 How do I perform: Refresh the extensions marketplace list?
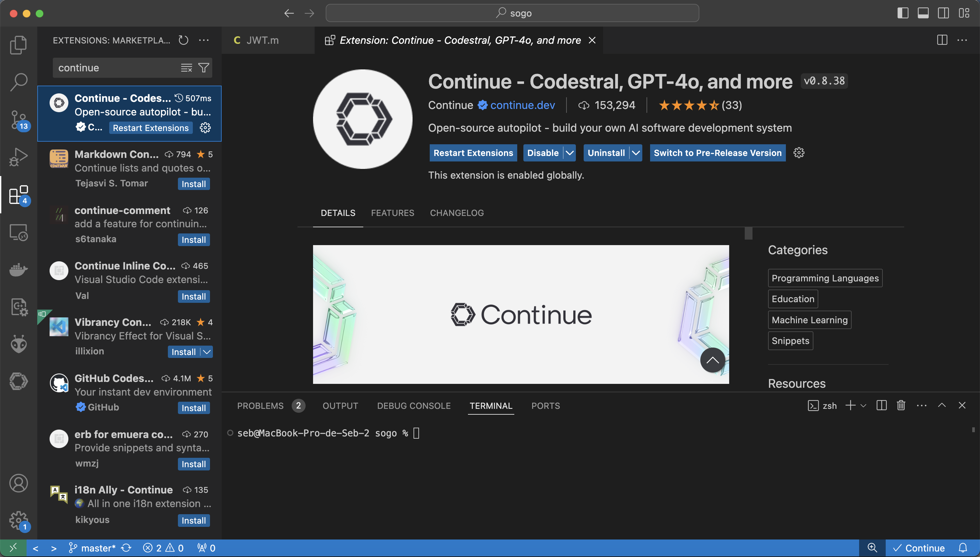pos(183,40)
